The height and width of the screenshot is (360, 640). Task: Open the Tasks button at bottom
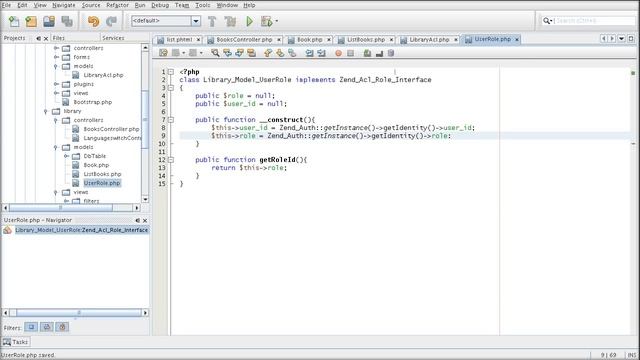16,342
